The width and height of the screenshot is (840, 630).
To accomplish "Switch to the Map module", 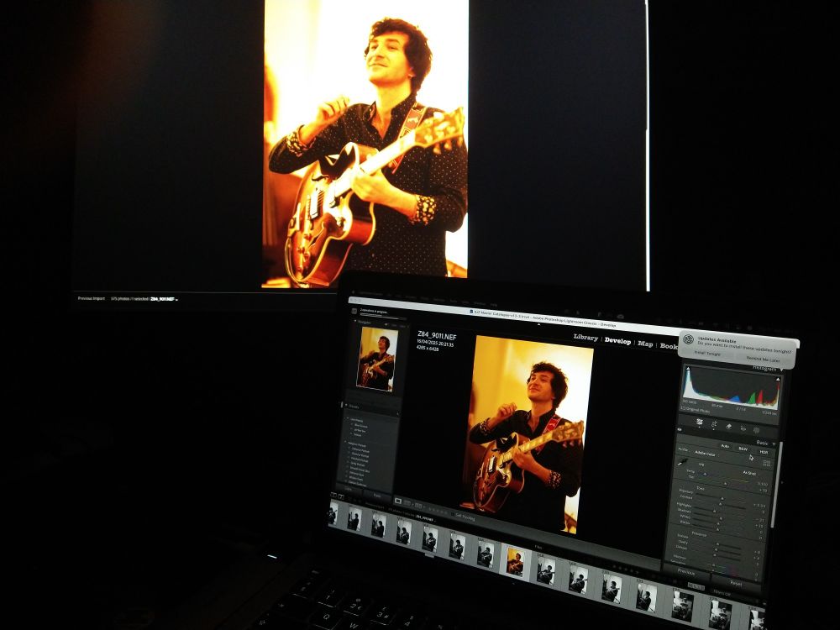I will [x=646, y=344].
